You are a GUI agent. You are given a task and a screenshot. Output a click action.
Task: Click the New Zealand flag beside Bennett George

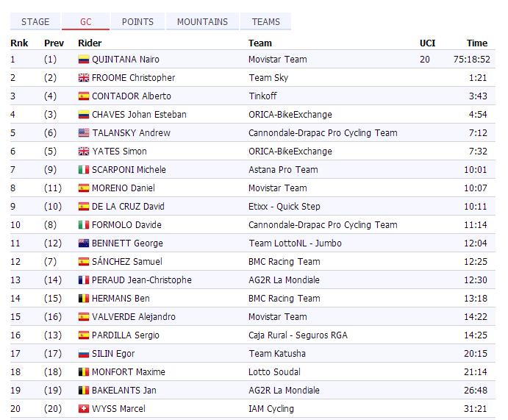click(x=84, y=243)
